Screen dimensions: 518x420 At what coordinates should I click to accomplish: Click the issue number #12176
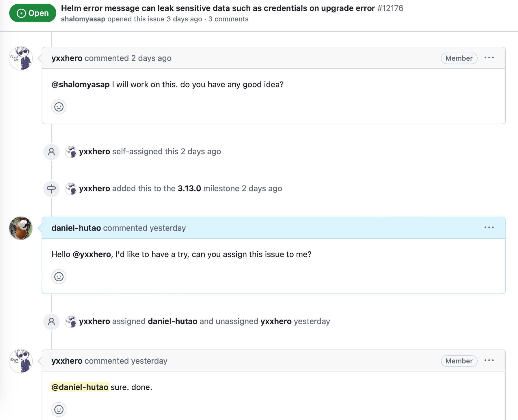point(390,8)
